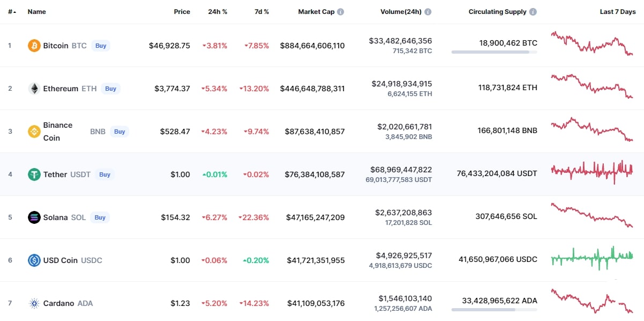Click Solana price $154.32

[x=175, y=217]
